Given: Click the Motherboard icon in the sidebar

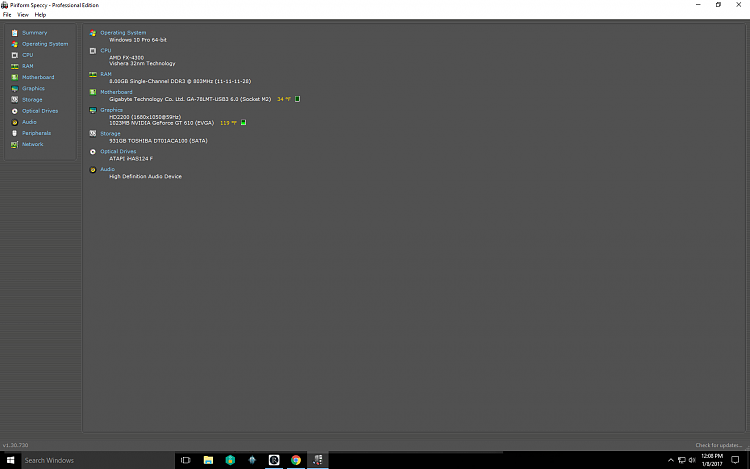Looking at the screenshot, I should pos(14,77).
